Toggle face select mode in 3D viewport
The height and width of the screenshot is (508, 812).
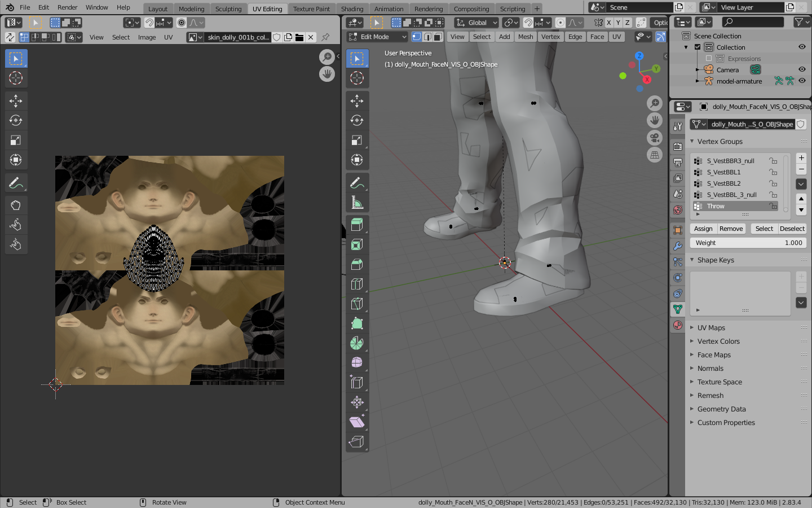[438, 37]
